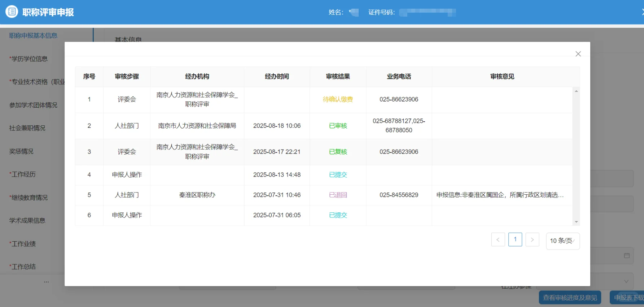This screenshot has width=644, height=307.
Task: Select 奖惩情况 in the sidebar
Action: [21, 151]
